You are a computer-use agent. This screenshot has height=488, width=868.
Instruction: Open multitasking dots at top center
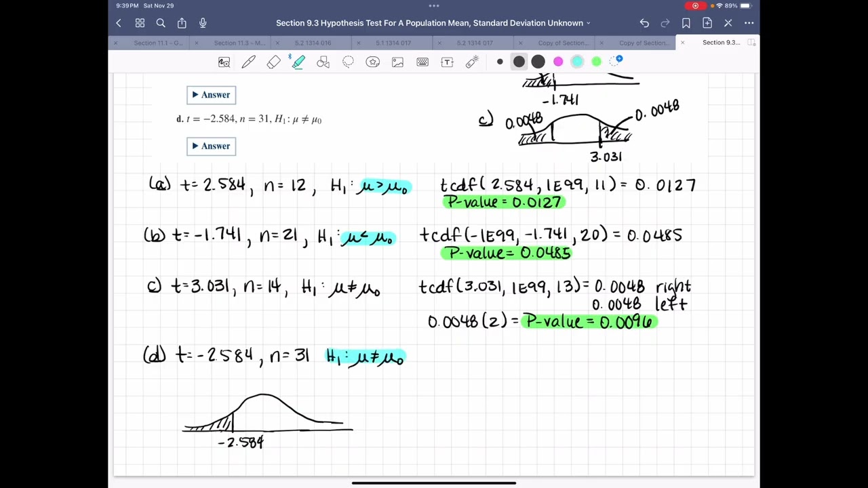434,5
